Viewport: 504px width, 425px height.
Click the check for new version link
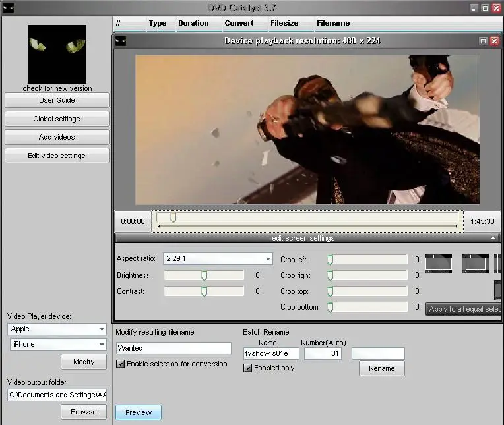click(x=57, y=88)
